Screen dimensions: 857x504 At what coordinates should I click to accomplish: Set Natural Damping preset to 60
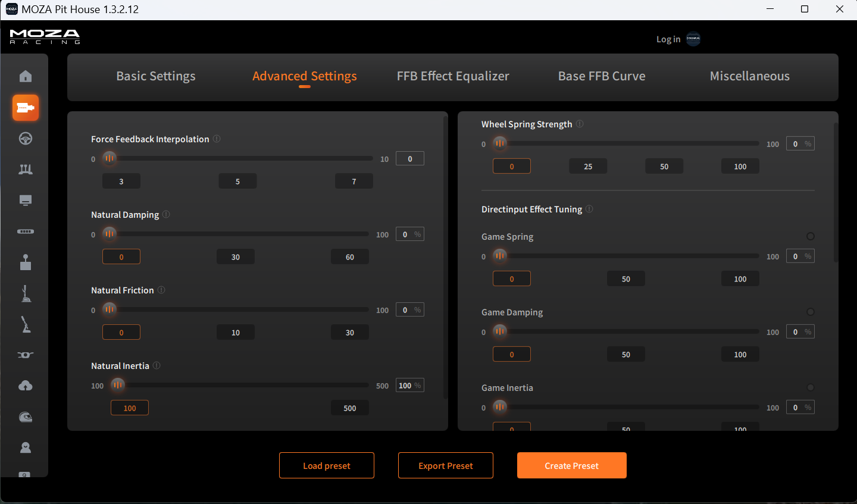(350, 257)
